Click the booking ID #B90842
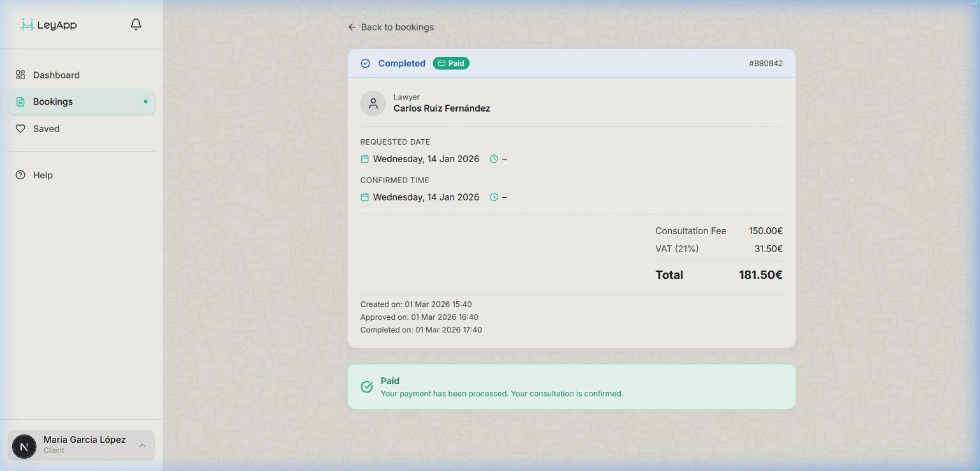980x471 pixels. point(766,63)
